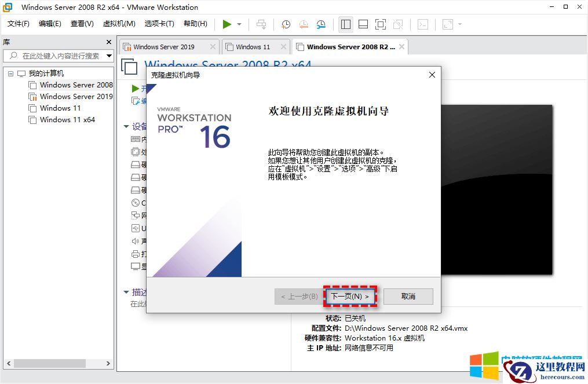Image resolution: width=588 pixels, height=384 pixels.
Task: Click the 网络信息不可用 IP address text
Action: 369,348
